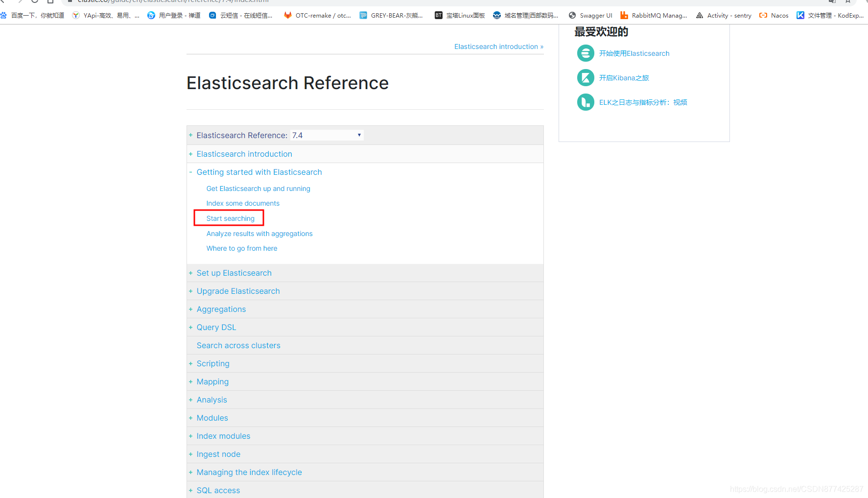868x498 pixels.
Task: Expand the Query DSL plus toggle
Action: tap(190, 327)
